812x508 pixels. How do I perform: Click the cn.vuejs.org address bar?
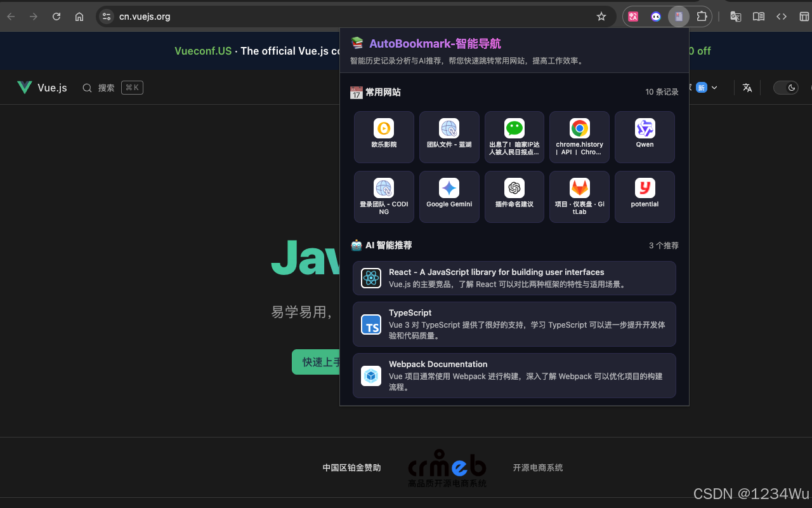pyautogui.click(x=355, y=17)
